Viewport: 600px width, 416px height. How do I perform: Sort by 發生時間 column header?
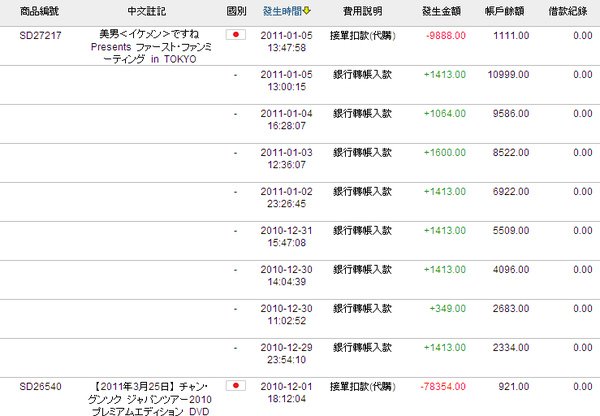pyautogui.click(x=282, y=11)
